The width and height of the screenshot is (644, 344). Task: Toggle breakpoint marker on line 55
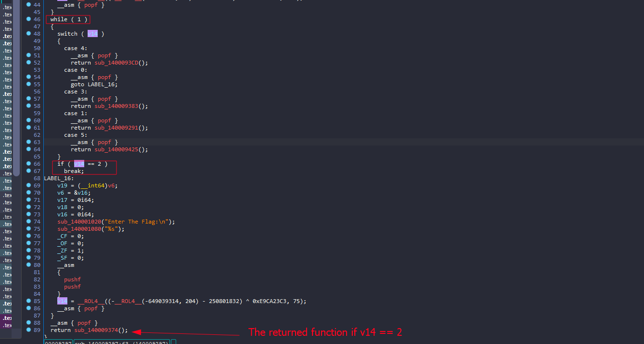[x=29, y=84]
